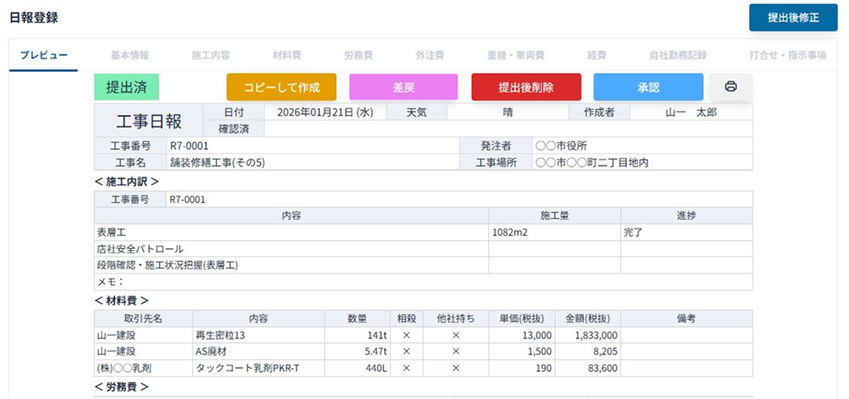The height and width of the screenshot is (399, 849).
Task: Click the 13,000 unit price cell
Action: tap(522, 336)
